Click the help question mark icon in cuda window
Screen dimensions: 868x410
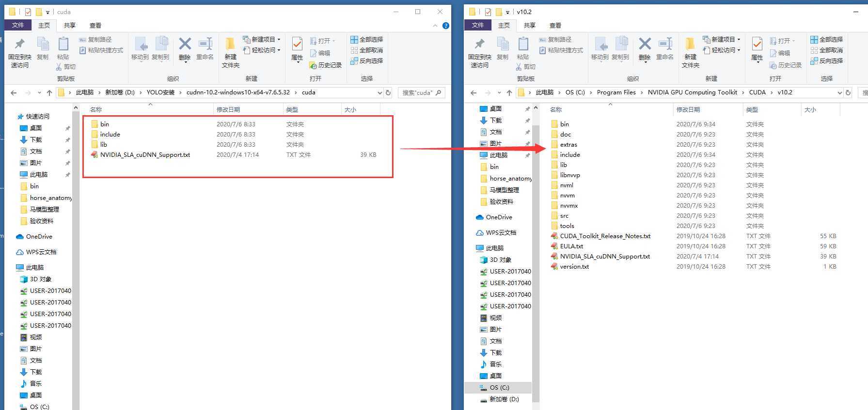coord(445,26)
